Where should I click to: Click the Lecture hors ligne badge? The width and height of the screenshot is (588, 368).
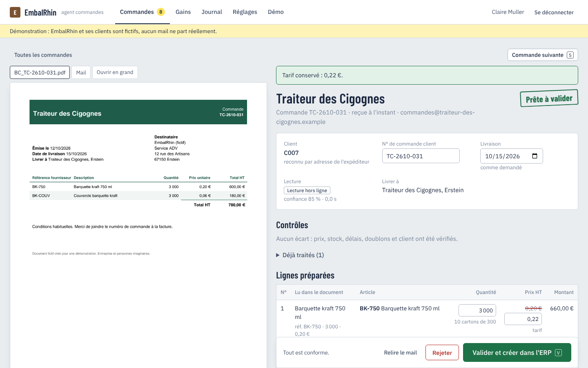coord(307,191)
